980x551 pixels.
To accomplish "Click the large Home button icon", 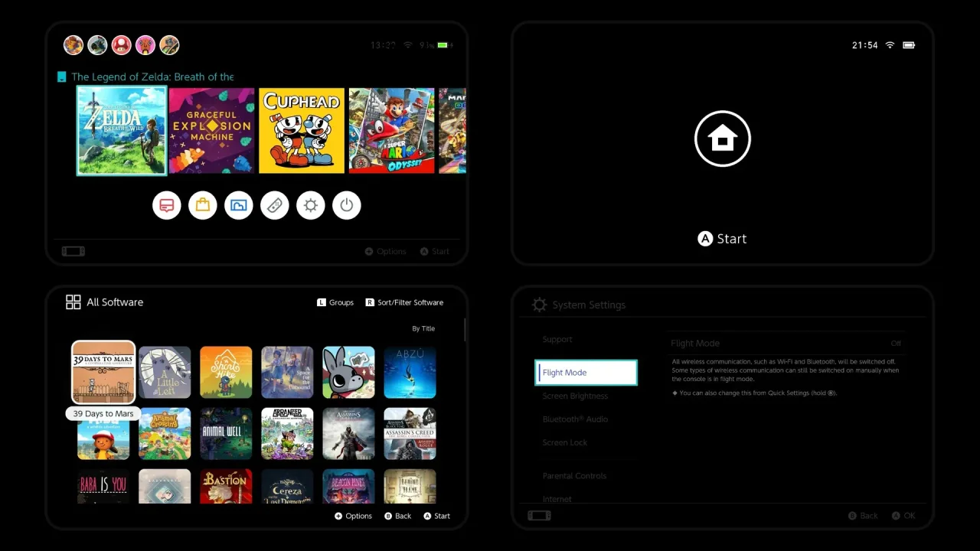I will pyautogui.click(x=723, y=139).
